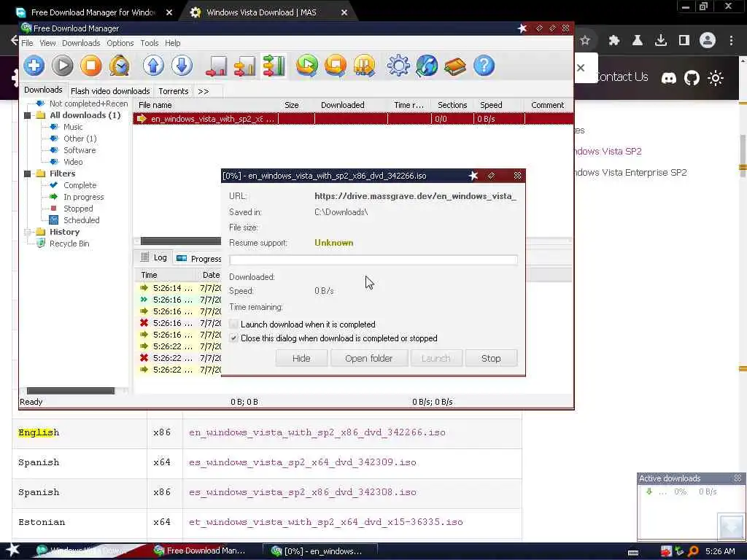Open the Downloads menu
Image resolution: width=747 pixels, height=560 pixels.
click(x=81, y=43)
